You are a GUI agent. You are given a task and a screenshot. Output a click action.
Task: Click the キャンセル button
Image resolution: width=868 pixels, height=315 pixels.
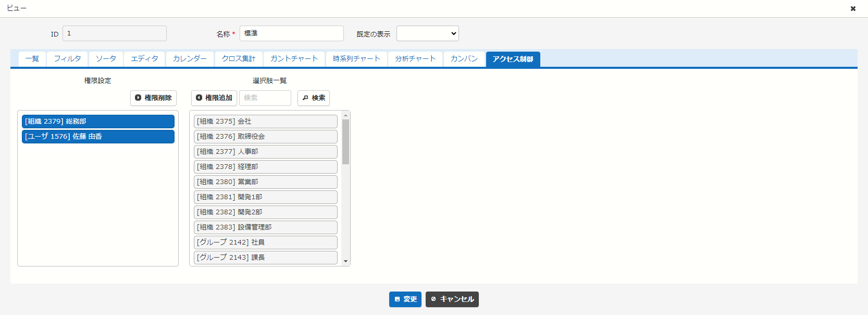pos(452,299)
